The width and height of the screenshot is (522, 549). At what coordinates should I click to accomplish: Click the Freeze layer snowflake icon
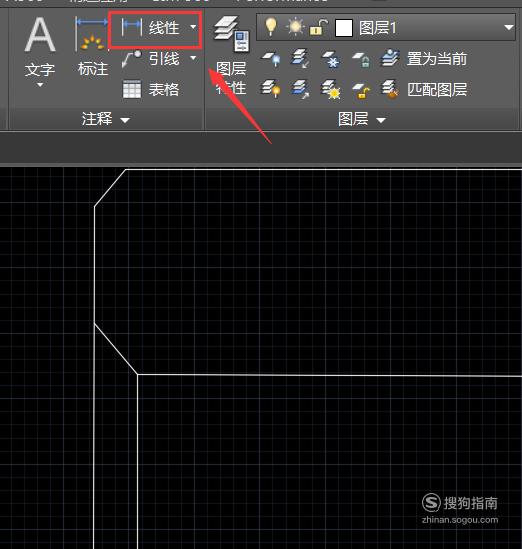click(330, 58)
